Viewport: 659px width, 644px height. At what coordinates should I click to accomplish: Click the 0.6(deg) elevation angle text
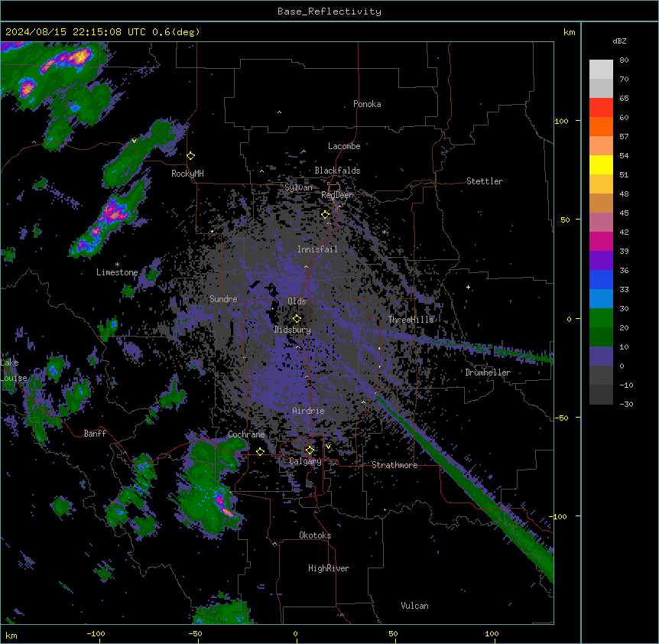[176, 32]
